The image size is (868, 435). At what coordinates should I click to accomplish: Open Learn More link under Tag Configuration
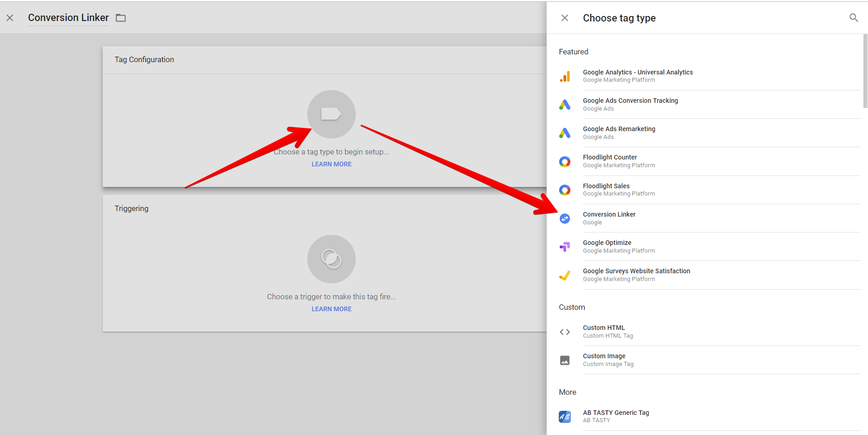coord(331,164)
